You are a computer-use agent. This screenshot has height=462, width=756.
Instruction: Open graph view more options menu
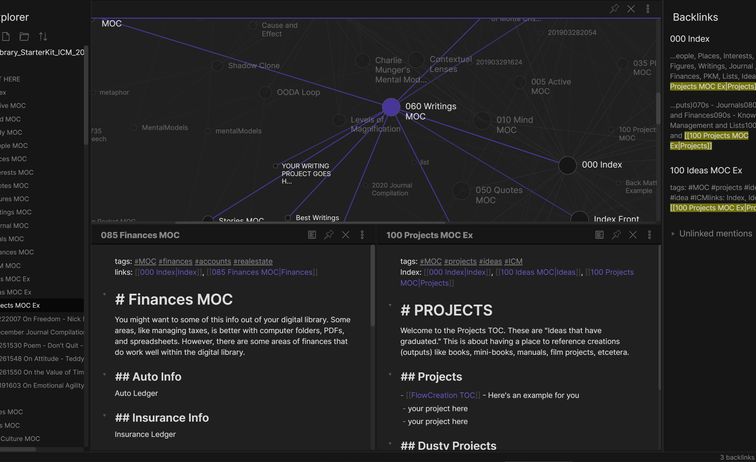(x=648, y=9)
